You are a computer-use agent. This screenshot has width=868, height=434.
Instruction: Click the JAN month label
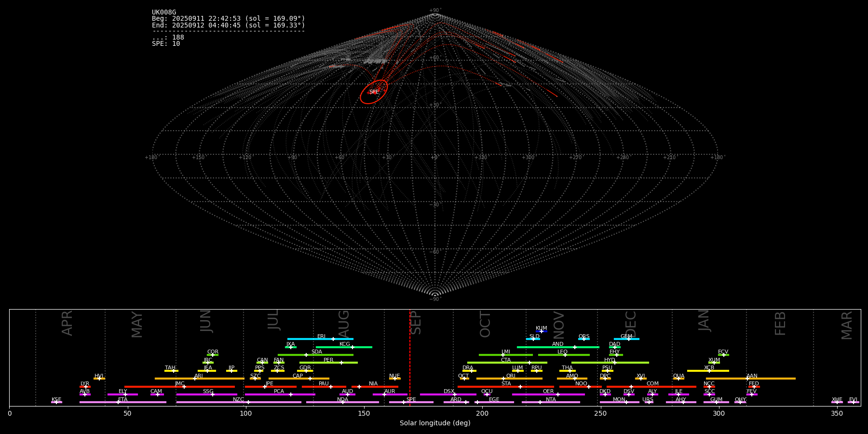click(704, 321)
